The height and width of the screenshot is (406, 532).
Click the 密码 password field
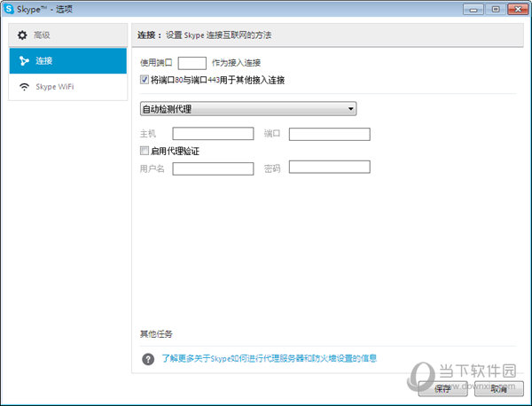(x=330, y=167)
